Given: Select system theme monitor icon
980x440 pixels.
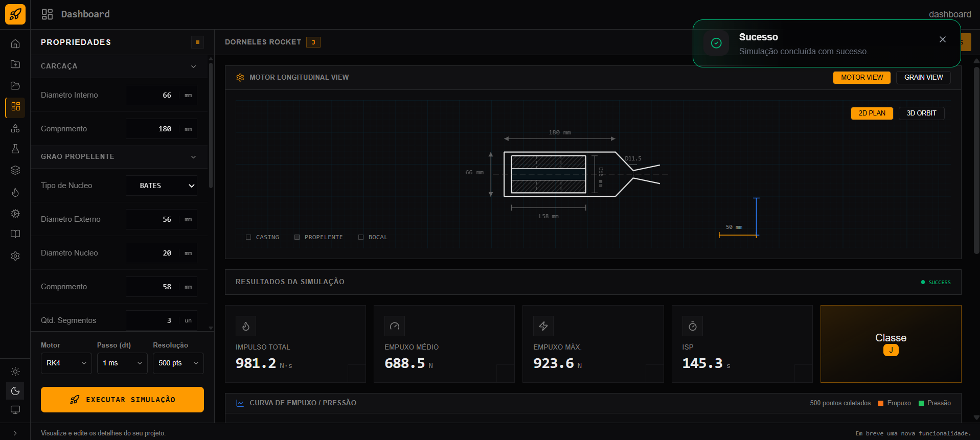Looking at the screenshot, I should click(x=15, y=410).
